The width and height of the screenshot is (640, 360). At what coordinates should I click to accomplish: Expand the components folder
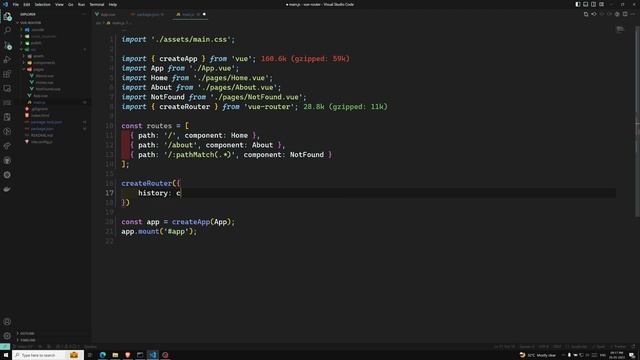click(x=44, y=63)
